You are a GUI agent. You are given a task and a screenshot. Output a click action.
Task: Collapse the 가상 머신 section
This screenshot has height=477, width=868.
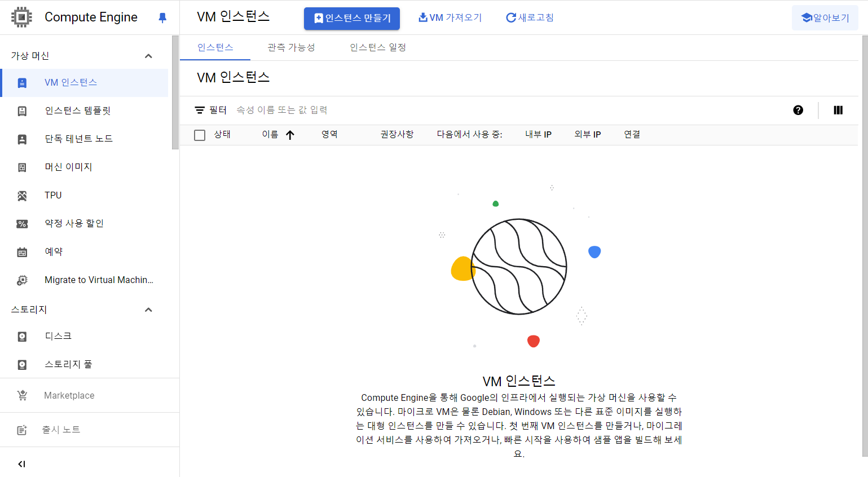coord(148,56)
